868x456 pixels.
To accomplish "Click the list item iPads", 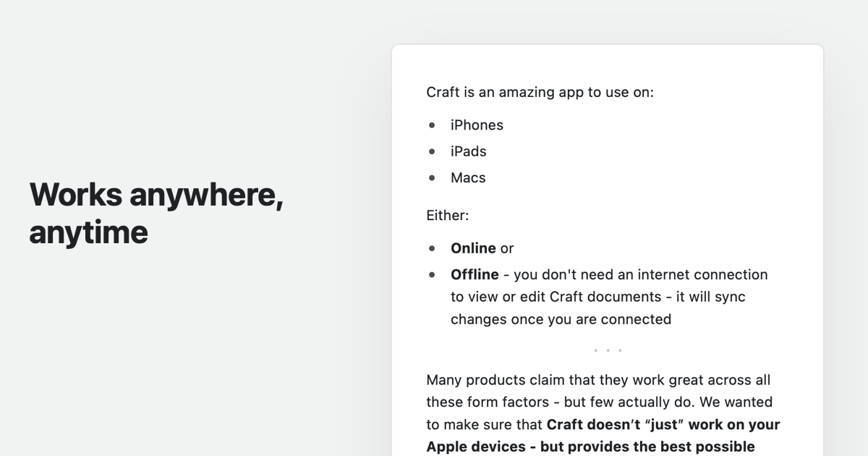I will 468,151.
